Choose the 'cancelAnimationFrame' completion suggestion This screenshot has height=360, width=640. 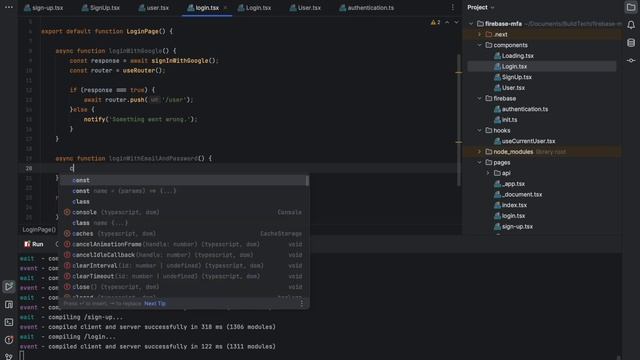[x=183, y=244]
